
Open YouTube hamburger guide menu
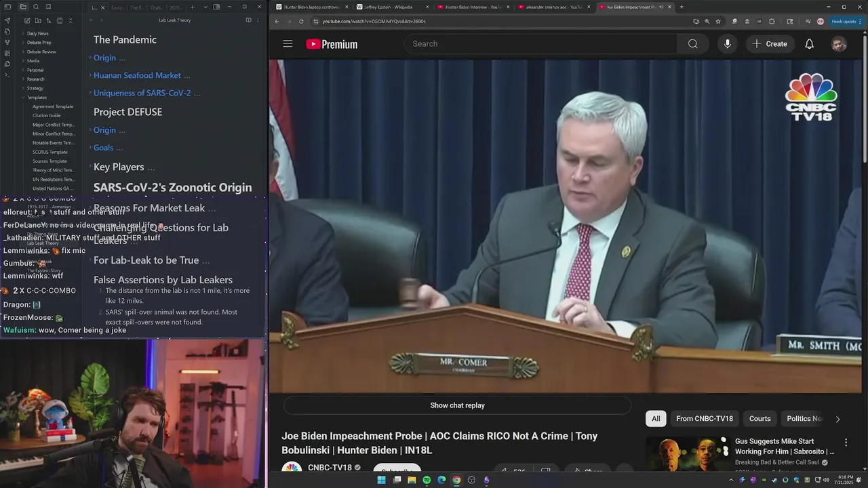(x=288, y=44)
